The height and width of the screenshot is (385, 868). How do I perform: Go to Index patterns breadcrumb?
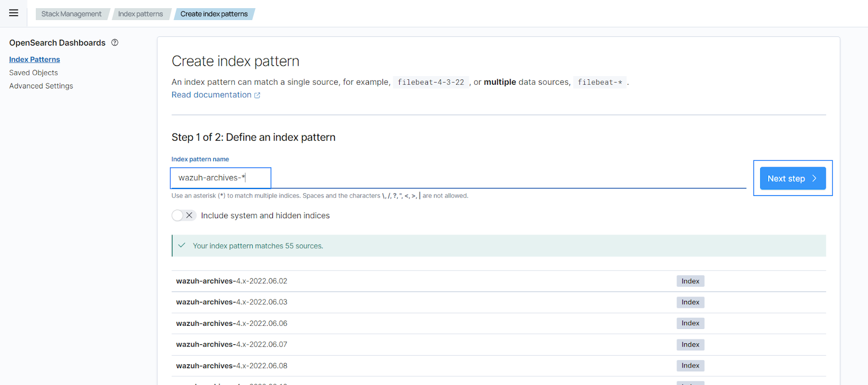pos(141,14)
